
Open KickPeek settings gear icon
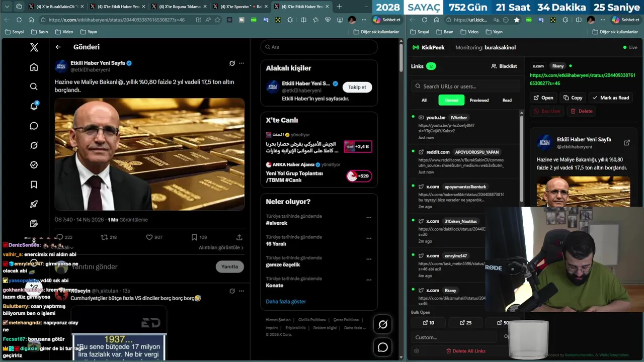point(416,351)
